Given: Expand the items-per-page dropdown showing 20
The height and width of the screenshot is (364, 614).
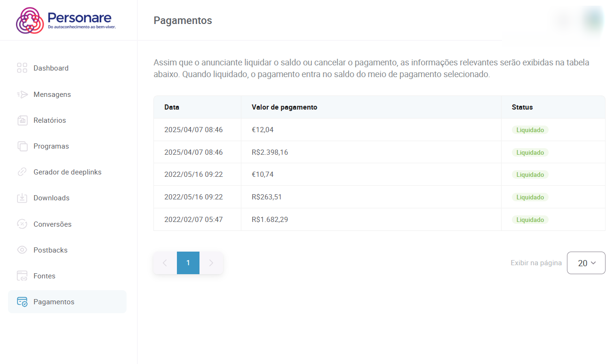Looking at the screenshot, I should tap(586, 263).
